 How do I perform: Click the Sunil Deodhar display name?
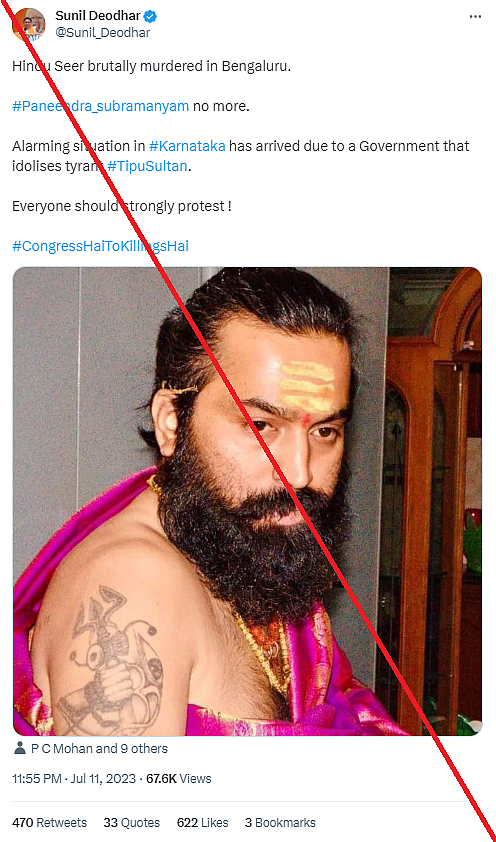tap(98, 17)
